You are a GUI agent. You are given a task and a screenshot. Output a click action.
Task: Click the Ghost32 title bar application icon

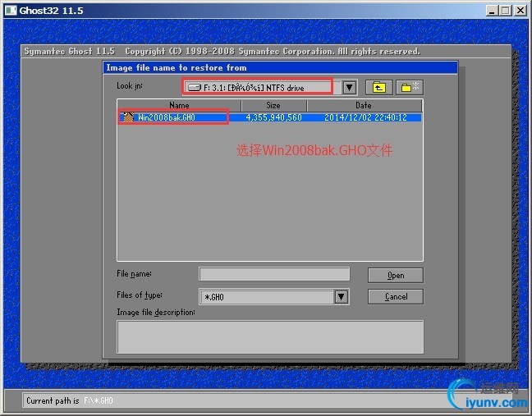11,11
